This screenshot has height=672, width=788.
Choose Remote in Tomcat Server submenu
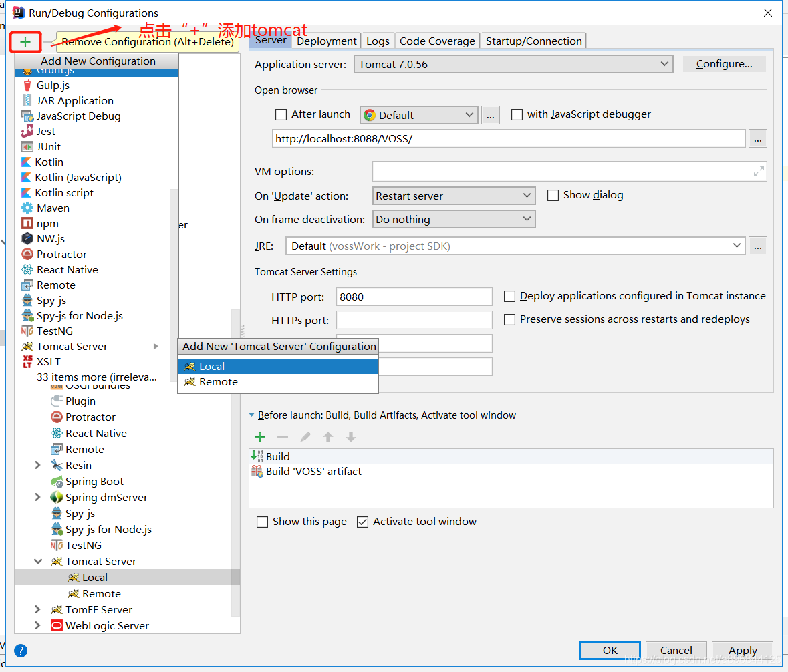[278, 382]
